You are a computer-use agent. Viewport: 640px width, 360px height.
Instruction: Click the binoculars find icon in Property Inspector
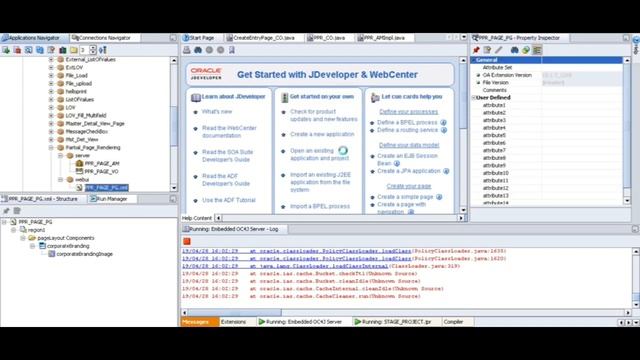(x=514, y=50)
